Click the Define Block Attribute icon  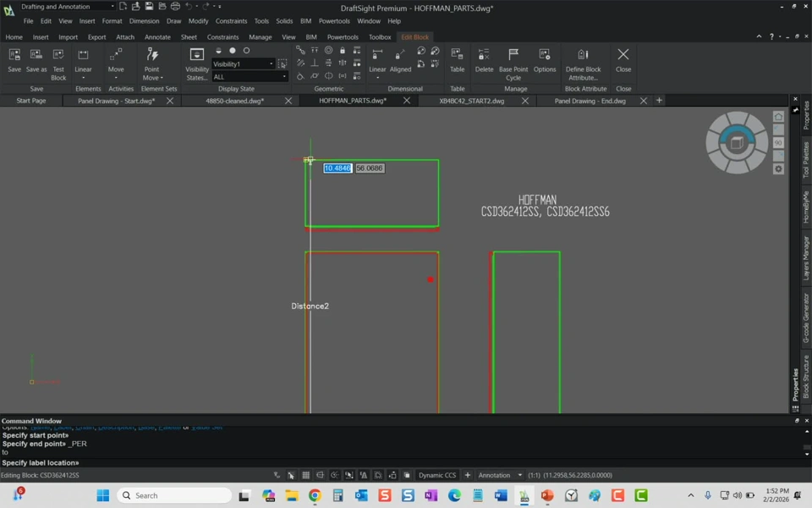pos(583,62)
